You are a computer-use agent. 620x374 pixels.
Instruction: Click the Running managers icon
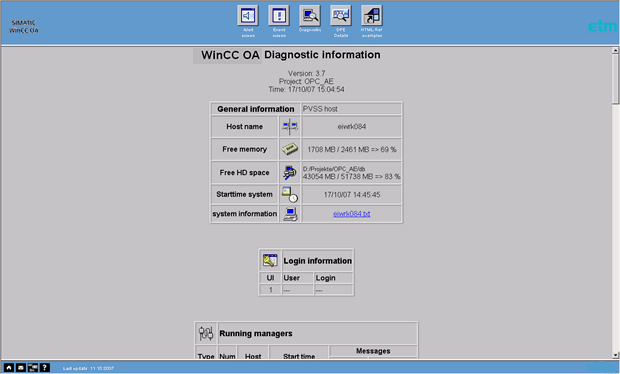point(206,333)
